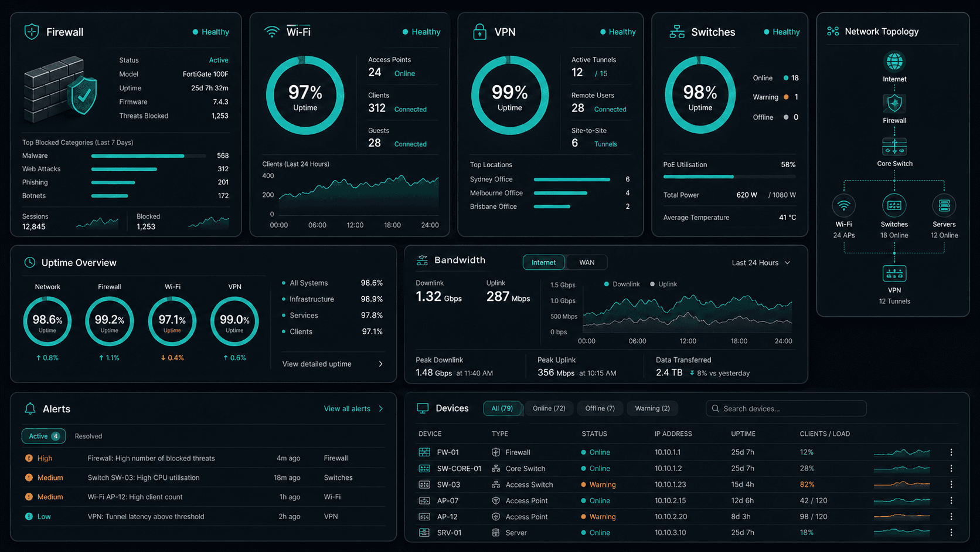Image resolution: width=980 pixels, height=552 pixels.
Task: Click the Wi-Fi panel header icon
Action: tap(271, 32)
